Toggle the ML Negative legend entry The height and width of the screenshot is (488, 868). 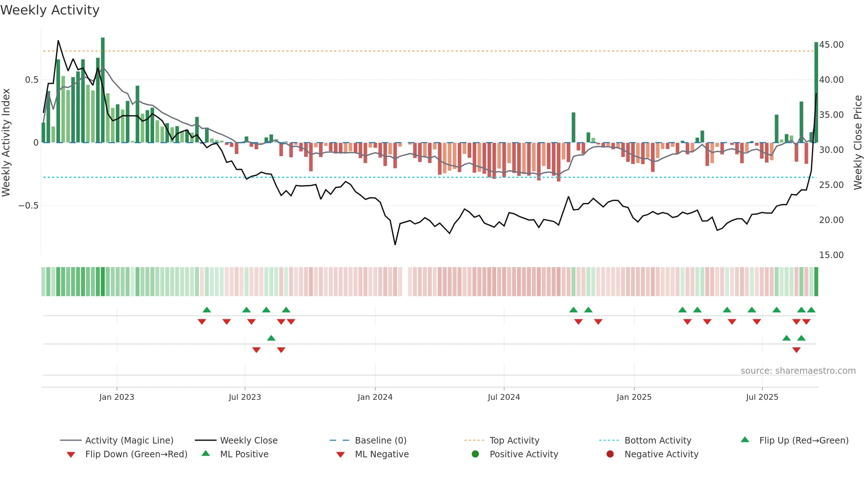[373, 454]
